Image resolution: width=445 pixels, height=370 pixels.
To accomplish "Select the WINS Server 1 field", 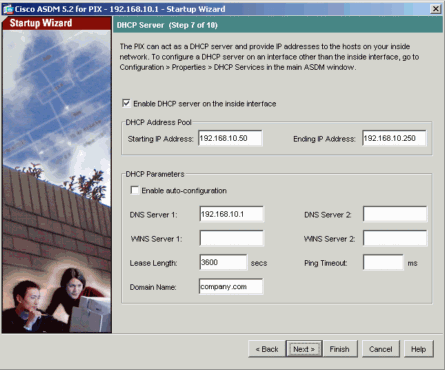I will [x=232, y=238].
